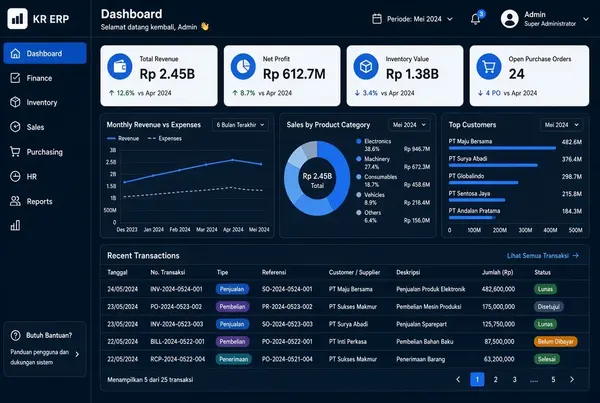Screen dimensions: 600x403
Task: Click the Purchasing cart icon in sidebar
Action: tap(15, 152)
